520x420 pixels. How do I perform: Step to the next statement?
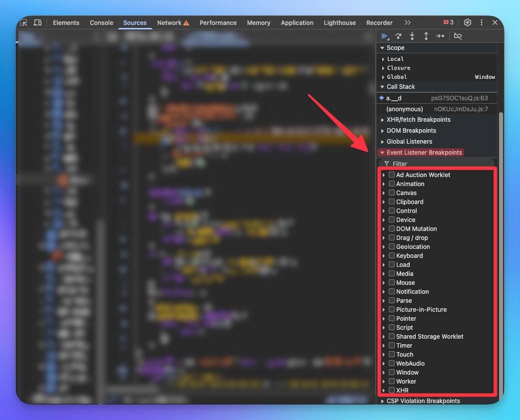coord(440,36)
